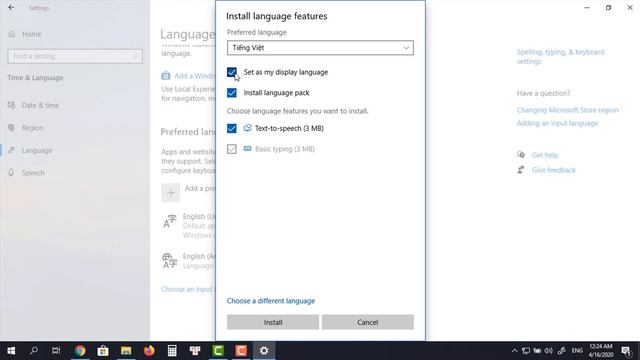The image size is (640, 360).
Task: Open the Preferred language dropdown Tiếng Việt
Action: 320,48
